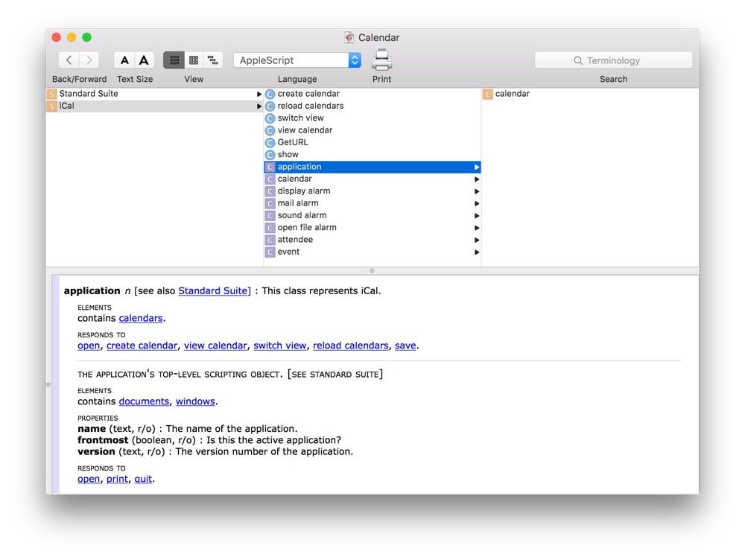Open the Standard Suite link in description
Viewport: 745px width, 560px height.
(213, 290)
